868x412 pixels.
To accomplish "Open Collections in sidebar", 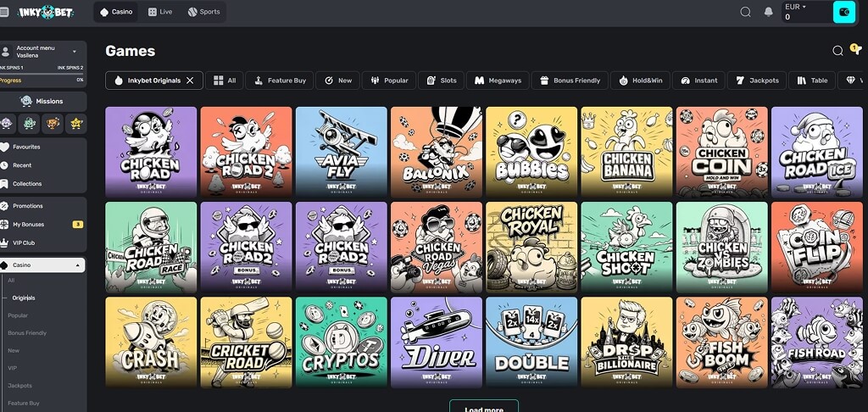I will tap(27, 183).
